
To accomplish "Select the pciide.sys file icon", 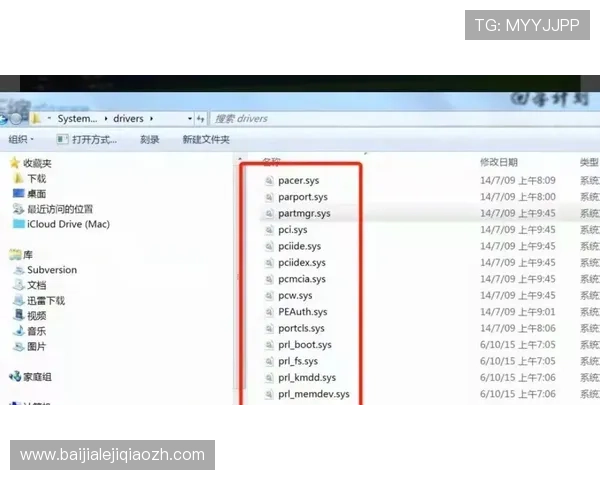I will [269, 246].
